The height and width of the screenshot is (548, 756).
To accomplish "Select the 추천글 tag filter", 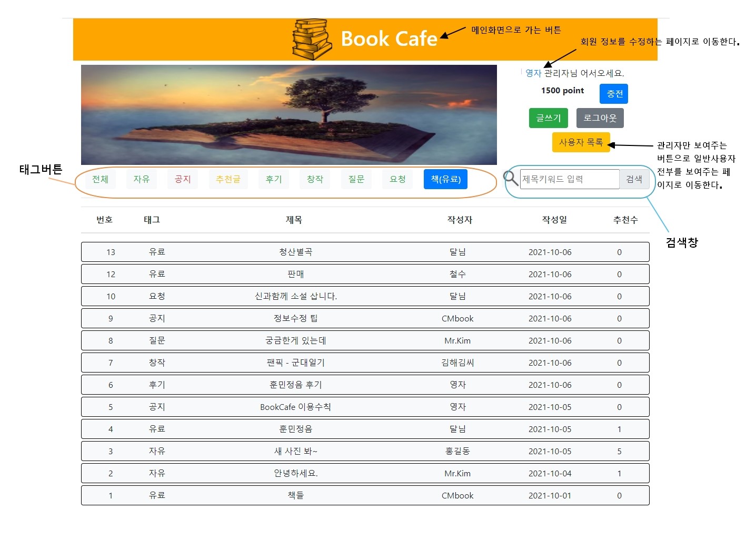I will (227, 179).
